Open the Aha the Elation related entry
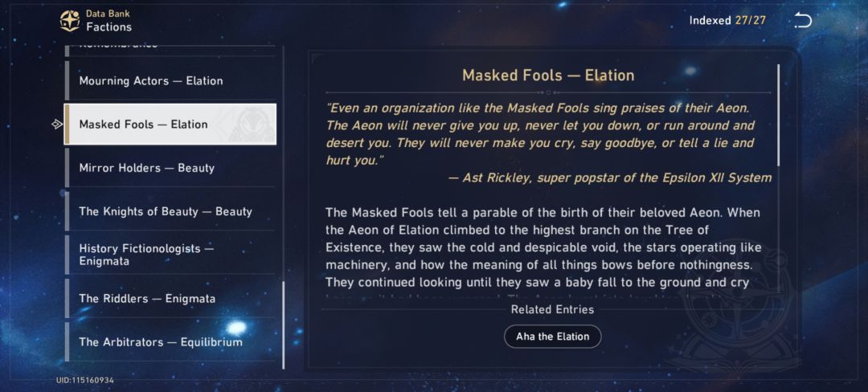 (x=552, y=336)
